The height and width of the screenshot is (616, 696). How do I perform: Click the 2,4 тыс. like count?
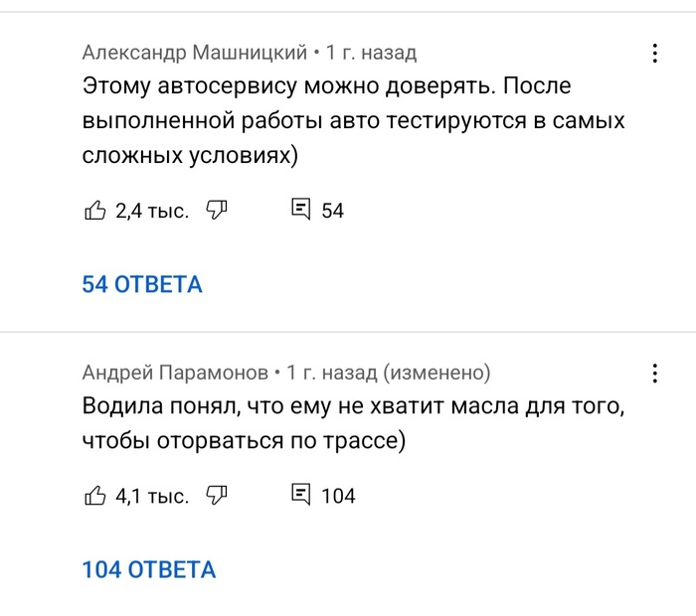point(151,210)
